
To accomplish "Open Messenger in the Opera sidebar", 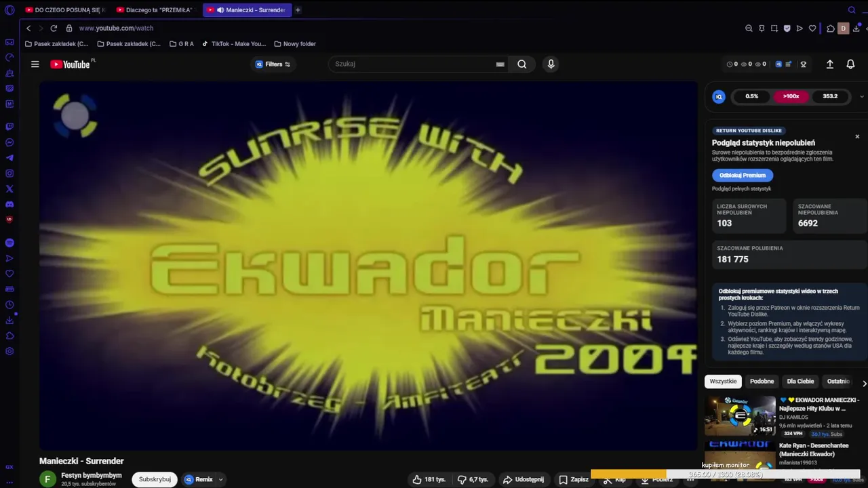I will 9,142.
